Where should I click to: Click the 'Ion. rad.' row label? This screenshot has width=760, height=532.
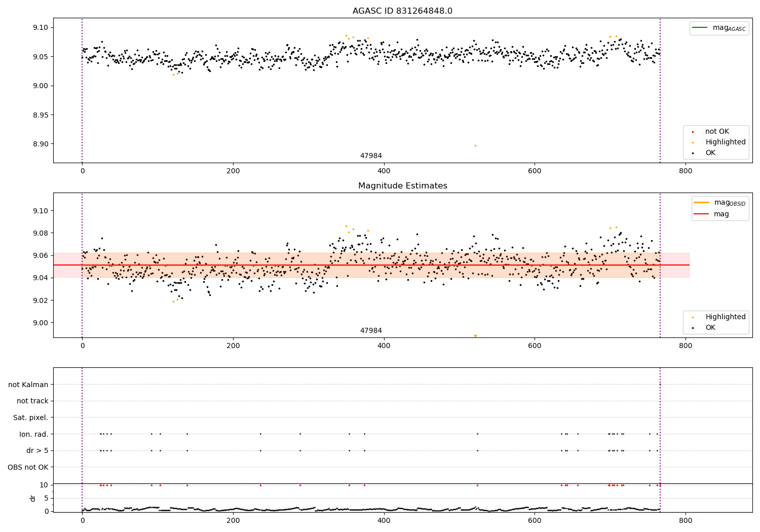pyautogui.click(x=34, y=434)
